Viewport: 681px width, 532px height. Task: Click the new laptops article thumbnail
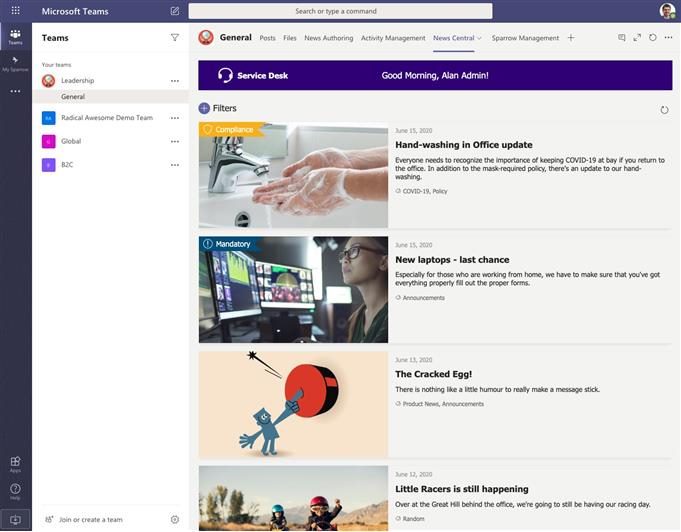(293, 290)
